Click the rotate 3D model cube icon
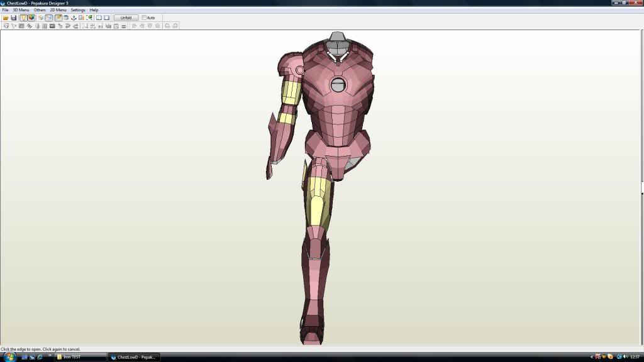 [41, 18]
